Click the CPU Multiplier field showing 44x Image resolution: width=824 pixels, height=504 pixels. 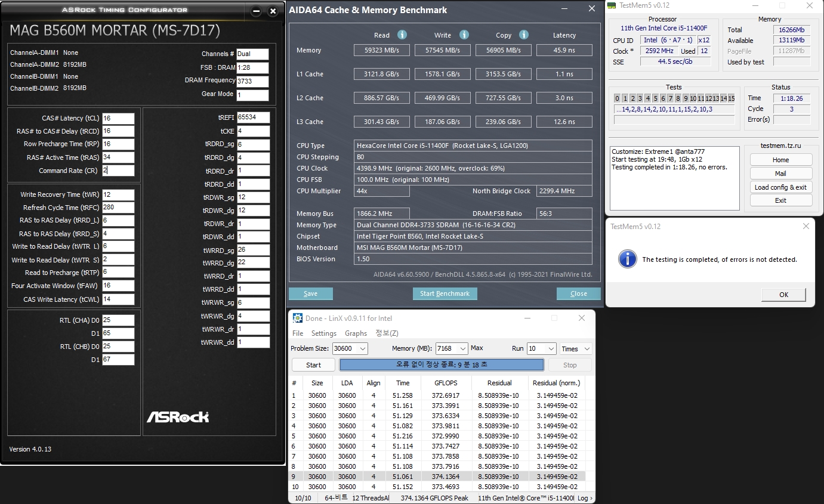click(382, 191)
